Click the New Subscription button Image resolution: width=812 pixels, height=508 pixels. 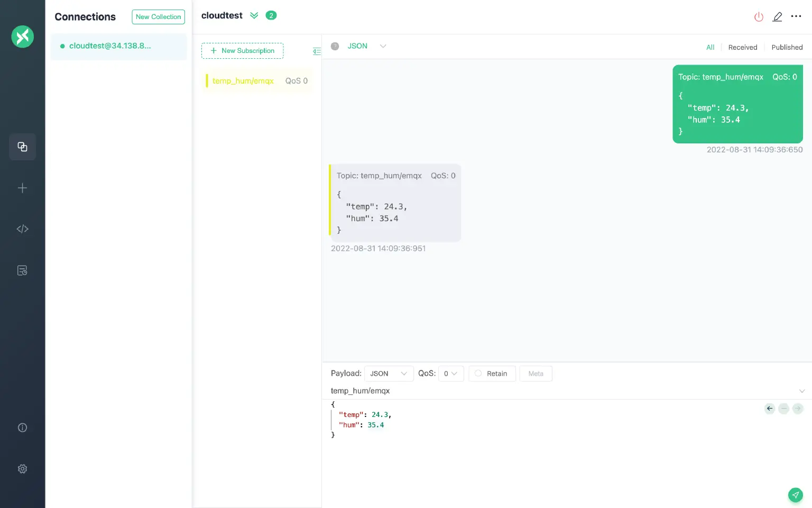click(x=242, y=51)
